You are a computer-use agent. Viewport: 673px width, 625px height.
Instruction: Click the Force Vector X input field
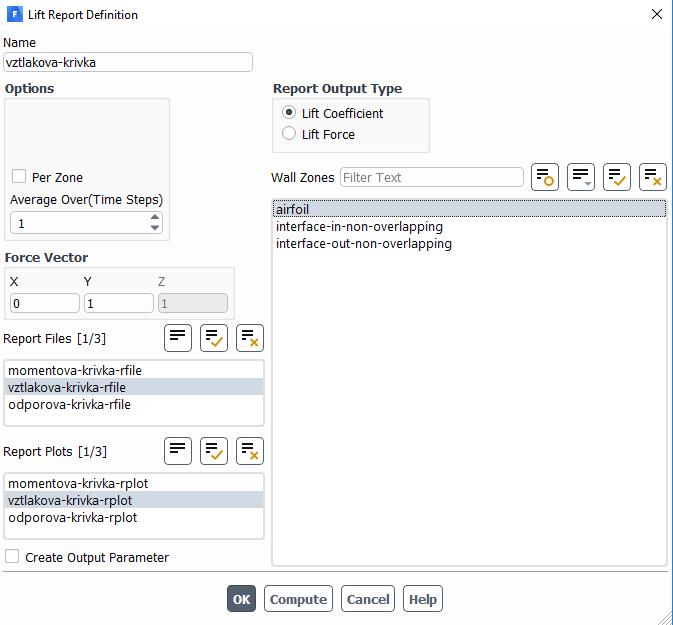click(45, 303)
